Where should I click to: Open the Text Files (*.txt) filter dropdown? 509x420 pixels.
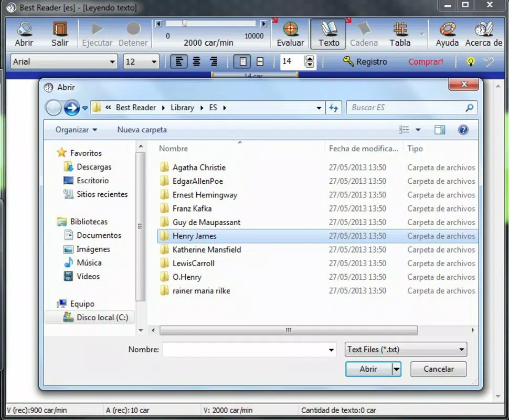click(406, 350)
